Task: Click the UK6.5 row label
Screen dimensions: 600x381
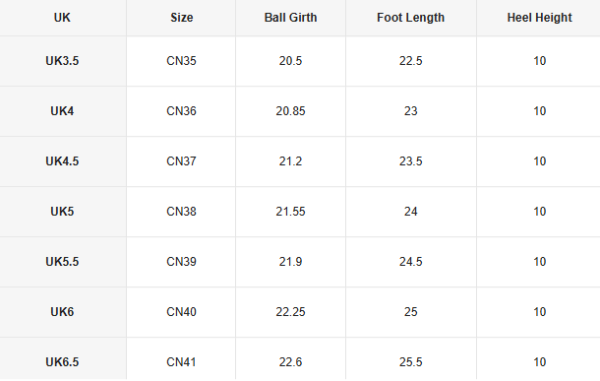Action: [62, 362]
